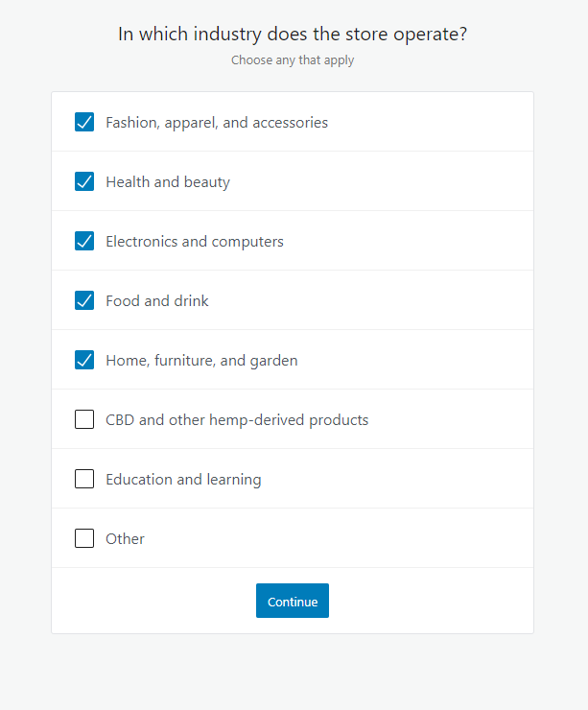Select the 'CBD and other hemp-derived products' label
This screenshot has width=588, height=710.
point(237,420)
